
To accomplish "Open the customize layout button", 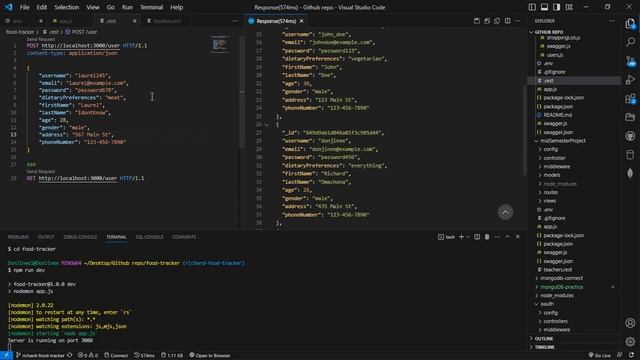I will (569, 7).
